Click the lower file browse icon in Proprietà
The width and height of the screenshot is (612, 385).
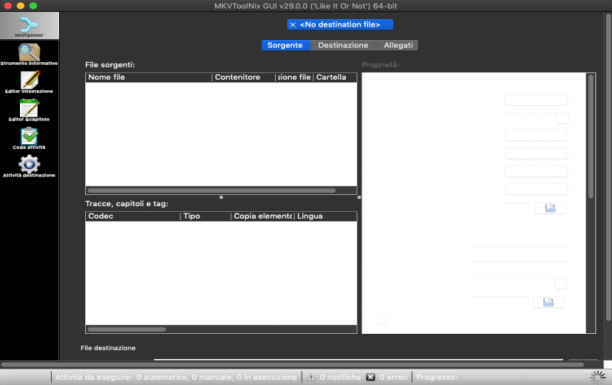[x=548, y=302]
